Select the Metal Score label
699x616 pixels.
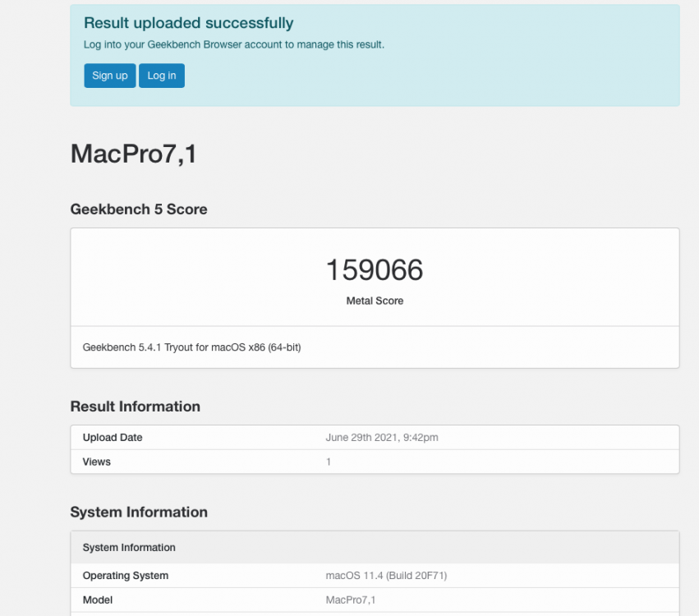375,301
